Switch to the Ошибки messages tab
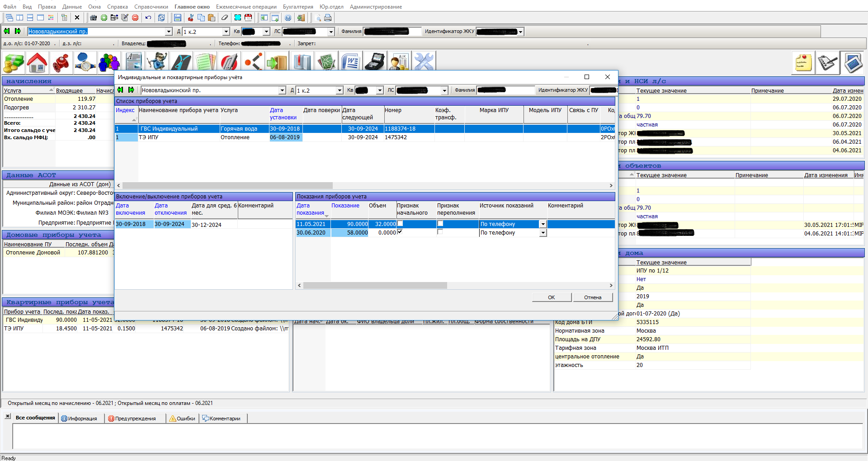 [182, 419]
